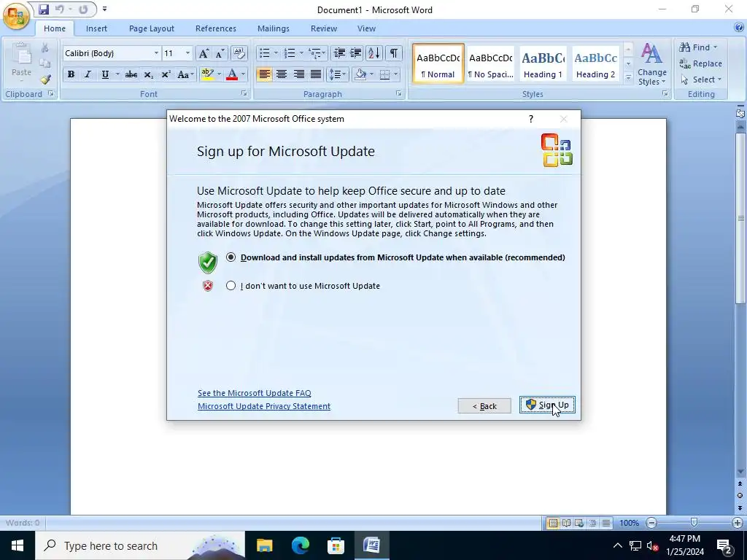This screenshot has width=747, height=560.
Task: Switch to Full Screen Reading view
Action: coord(566,523)
